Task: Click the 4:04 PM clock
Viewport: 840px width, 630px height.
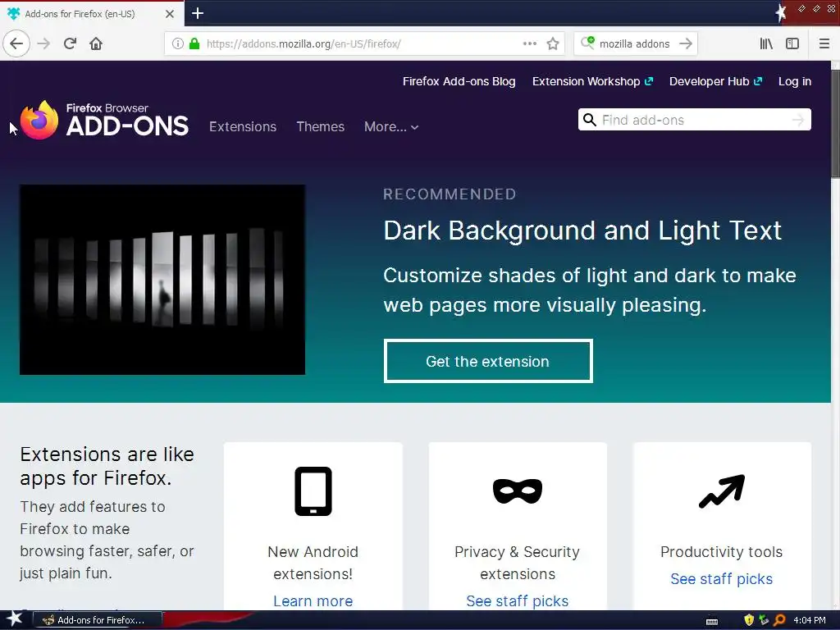Action: tap(810, 620)
